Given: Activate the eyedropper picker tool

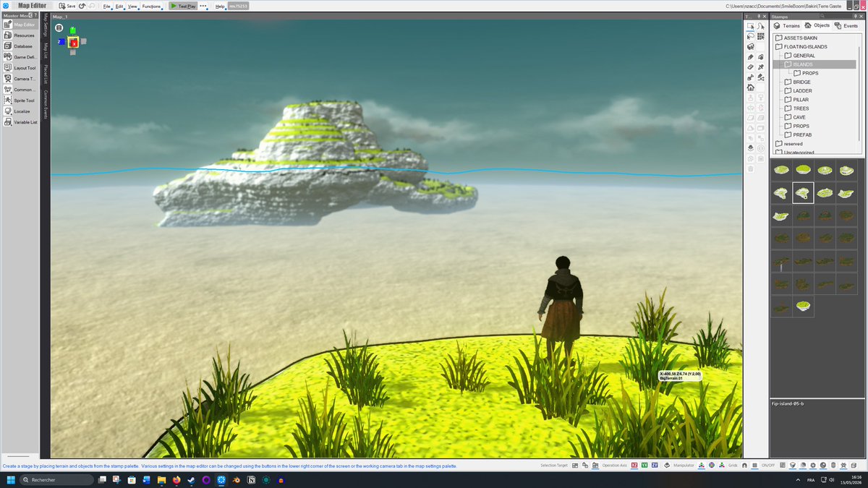Looking at the screenshot, I should 761,67.
